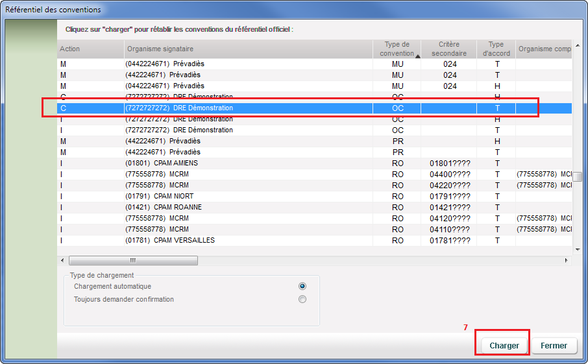This screenshot has width=588, height=364.
Task: Sort by the Critère secondaire column header
Action: point(448,49)
